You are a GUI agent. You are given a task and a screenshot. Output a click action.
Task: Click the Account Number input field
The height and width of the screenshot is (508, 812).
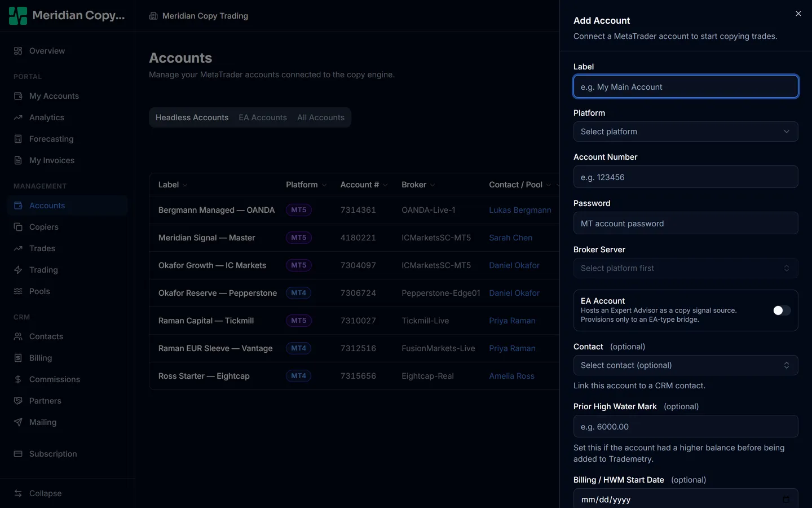point(686,177)
